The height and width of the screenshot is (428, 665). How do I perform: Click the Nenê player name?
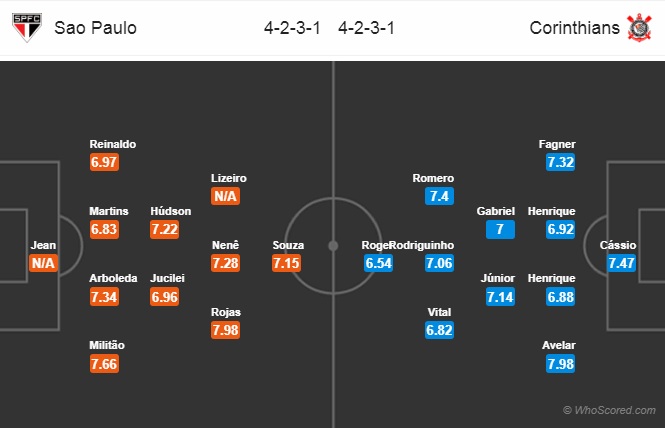click(x=226, y=245)
